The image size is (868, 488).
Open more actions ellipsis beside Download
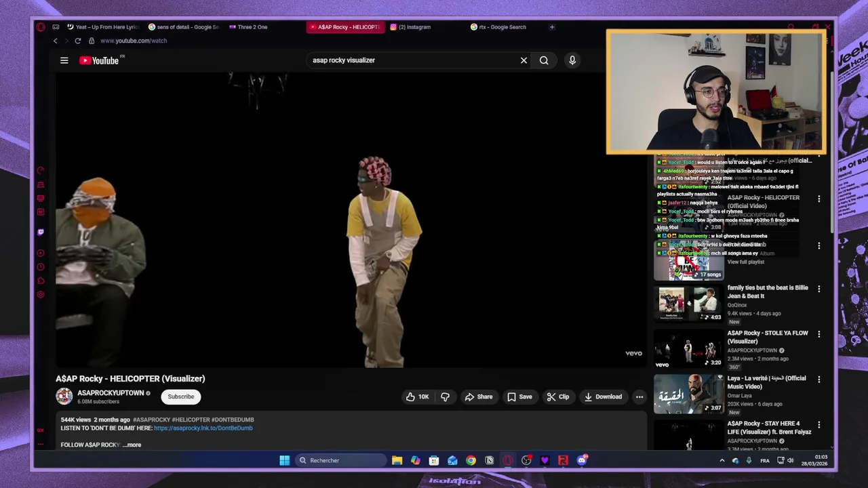point(639,396)
